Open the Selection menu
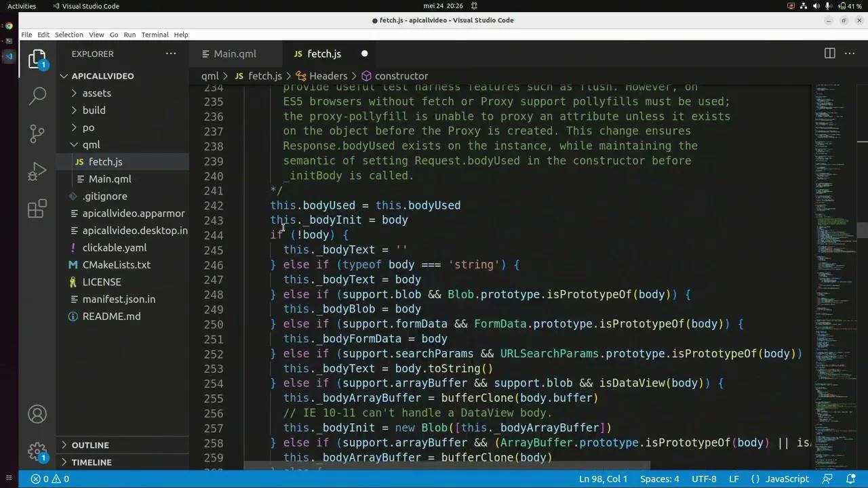This screenshot has width=868, height=488. click(68, 35)
